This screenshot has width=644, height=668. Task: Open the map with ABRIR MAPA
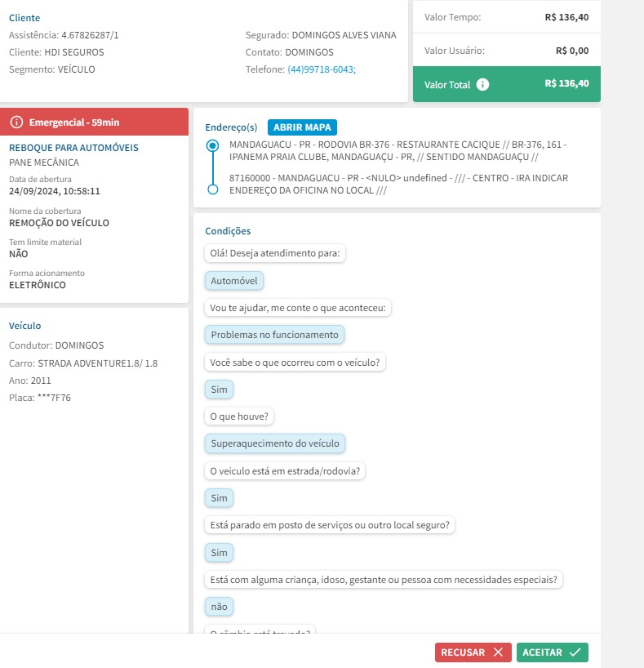301,127
